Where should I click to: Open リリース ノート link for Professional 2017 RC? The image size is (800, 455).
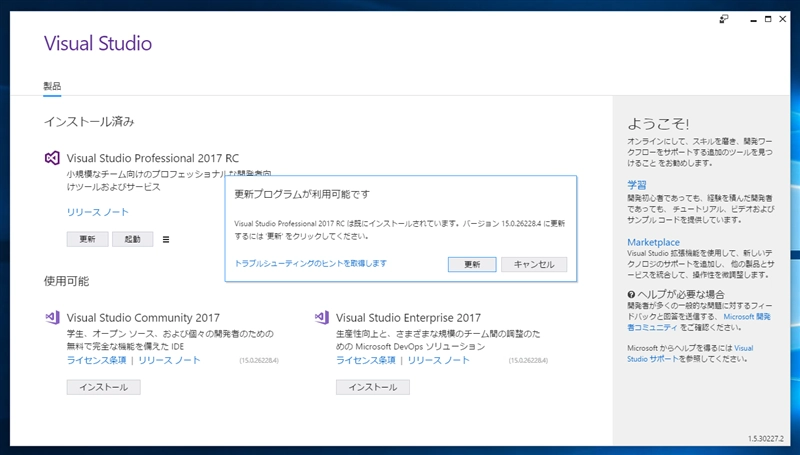97,212
